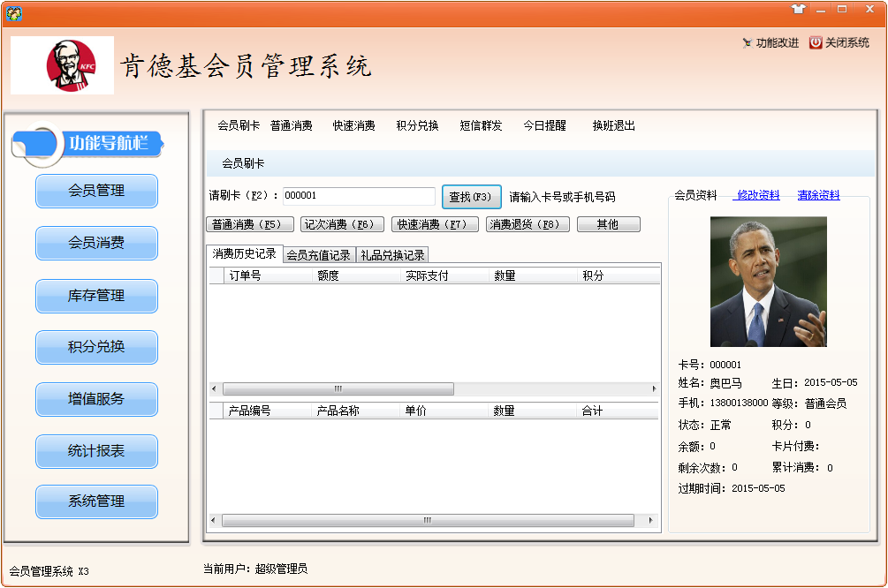The height and width of the screenshot is (588, 888).
Task: Click the 产品编号 column header
Action: point(268,411)
